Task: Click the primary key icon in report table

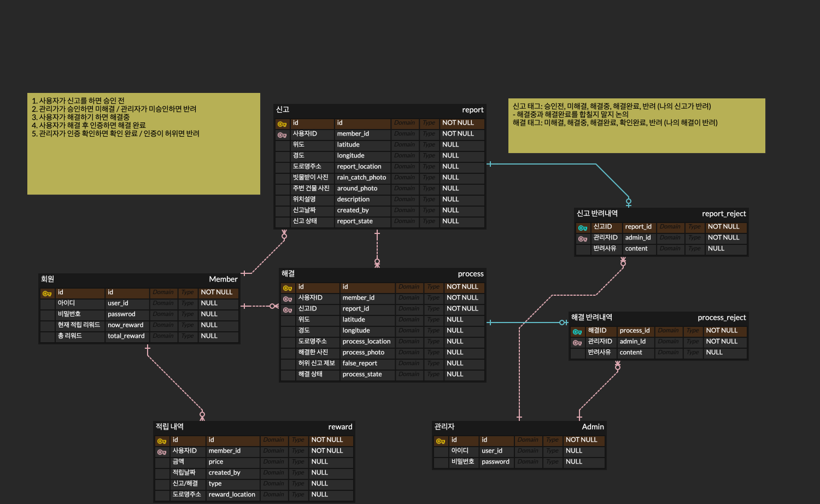Action: tap(282, 124)
